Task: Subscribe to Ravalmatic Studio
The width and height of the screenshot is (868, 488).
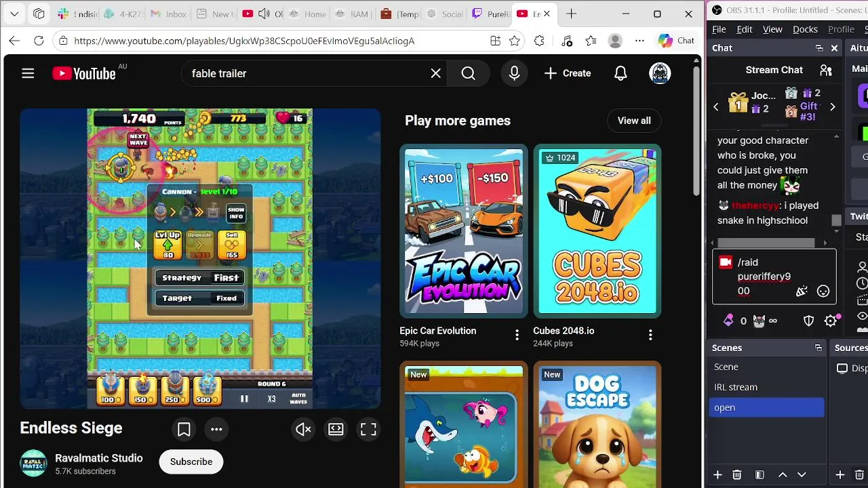Action: 191,462
